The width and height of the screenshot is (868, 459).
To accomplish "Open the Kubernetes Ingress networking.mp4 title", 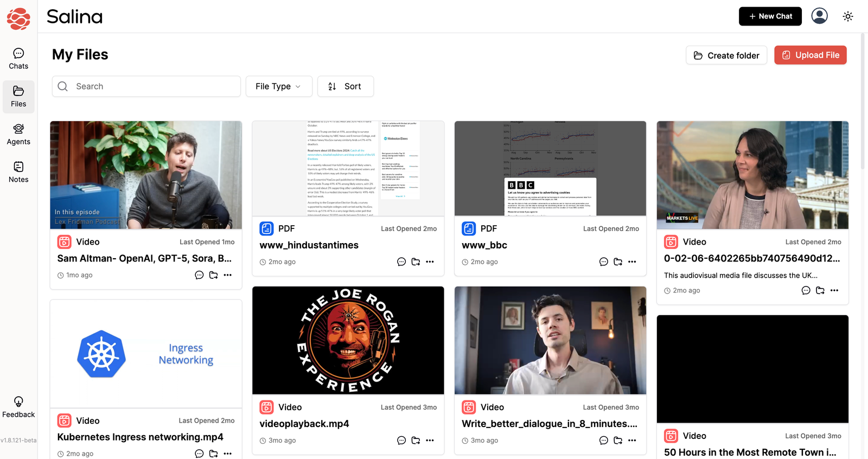I will (x=141, y=437).
